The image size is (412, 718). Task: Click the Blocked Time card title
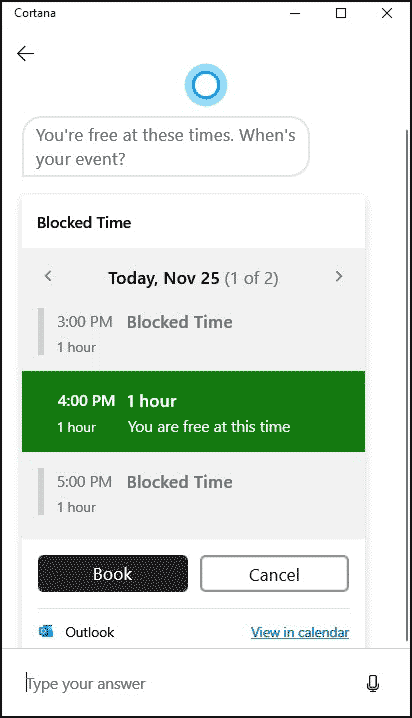[x=84, y=223]
